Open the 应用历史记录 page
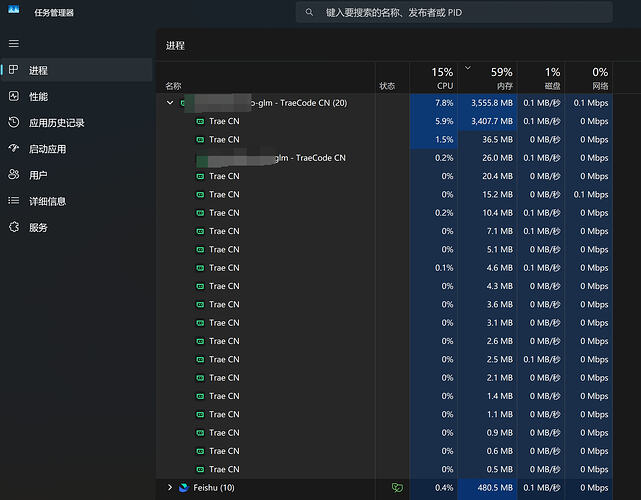 coord(76,123)
